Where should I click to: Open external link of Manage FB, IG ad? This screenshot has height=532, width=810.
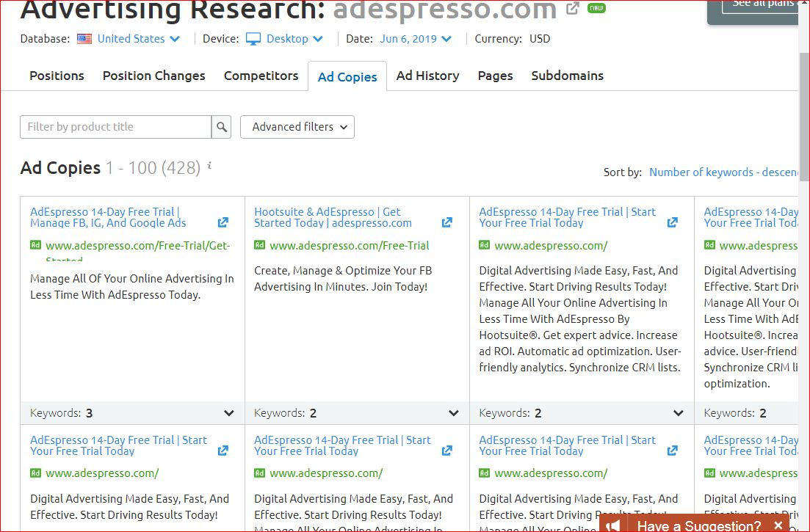[223, 222]
